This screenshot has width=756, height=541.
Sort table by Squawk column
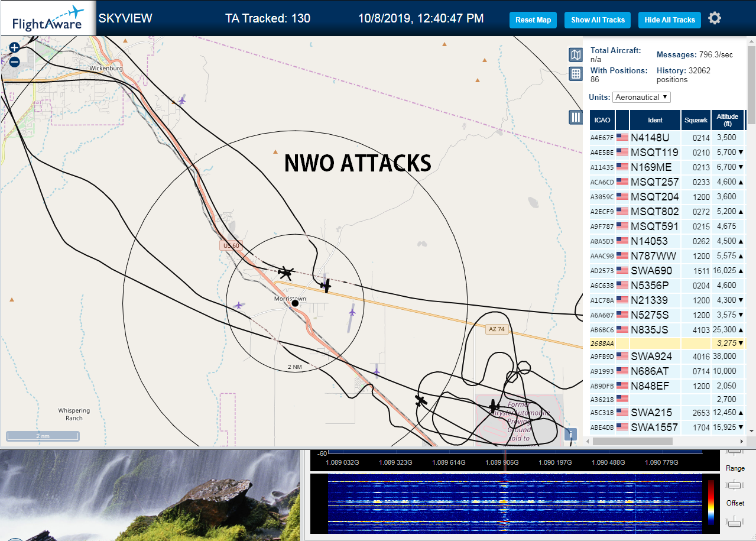tap(696, 120)
